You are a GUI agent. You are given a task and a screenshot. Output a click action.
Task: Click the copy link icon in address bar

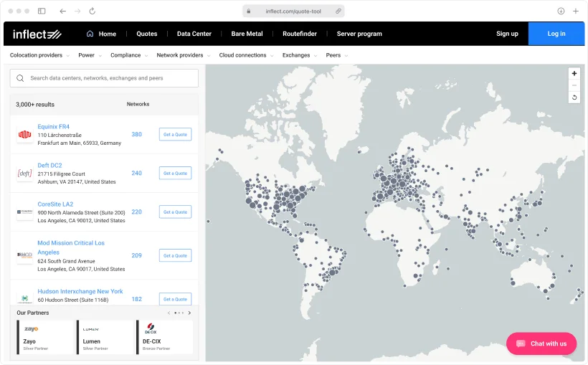click(x=338, y=11)
